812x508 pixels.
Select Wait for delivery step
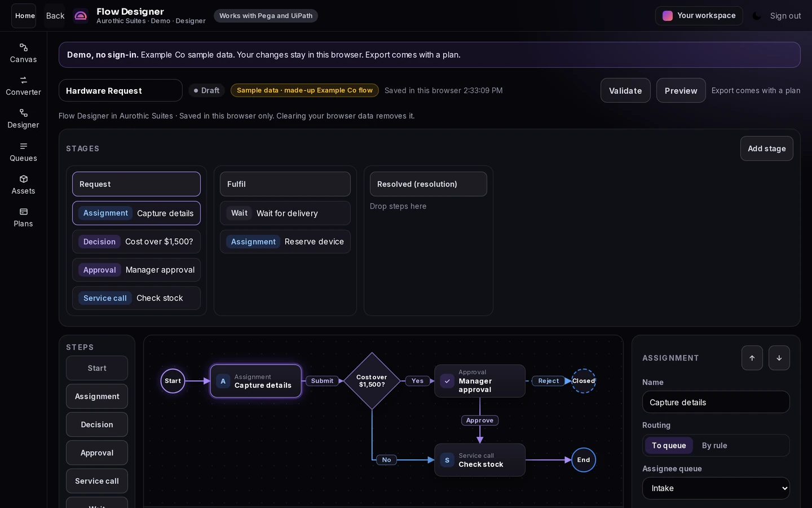tap(285, 213)
